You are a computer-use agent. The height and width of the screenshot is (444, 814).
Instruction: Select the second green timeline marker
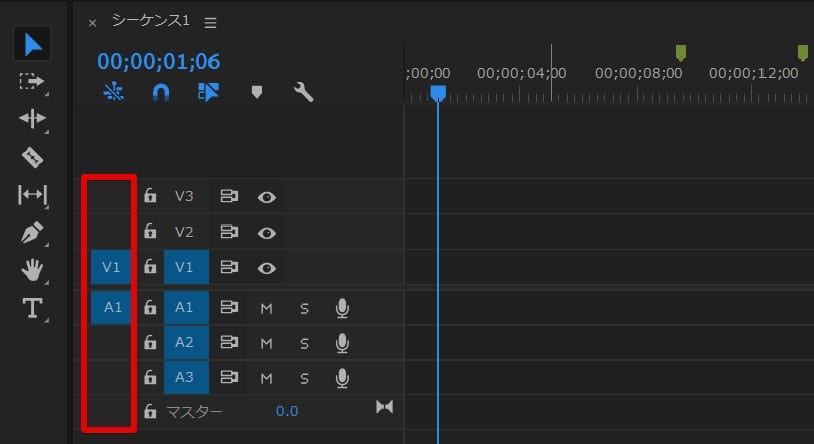tap(803, 52)
